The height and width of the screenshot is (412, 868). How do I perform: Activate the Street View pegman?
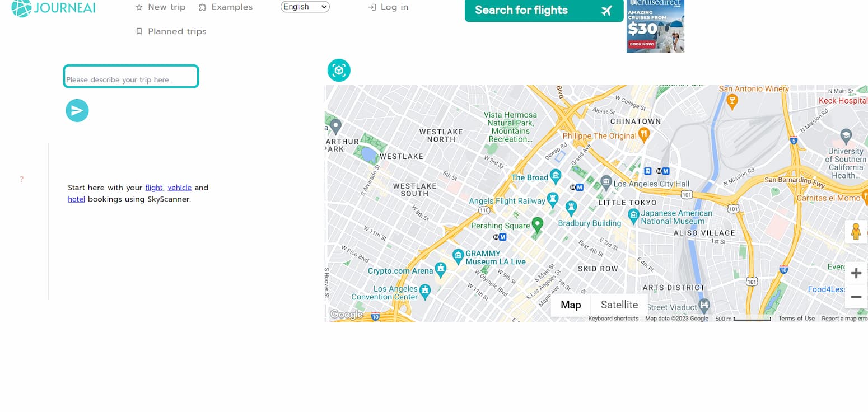pyautogui.click(x=856, y=232)
